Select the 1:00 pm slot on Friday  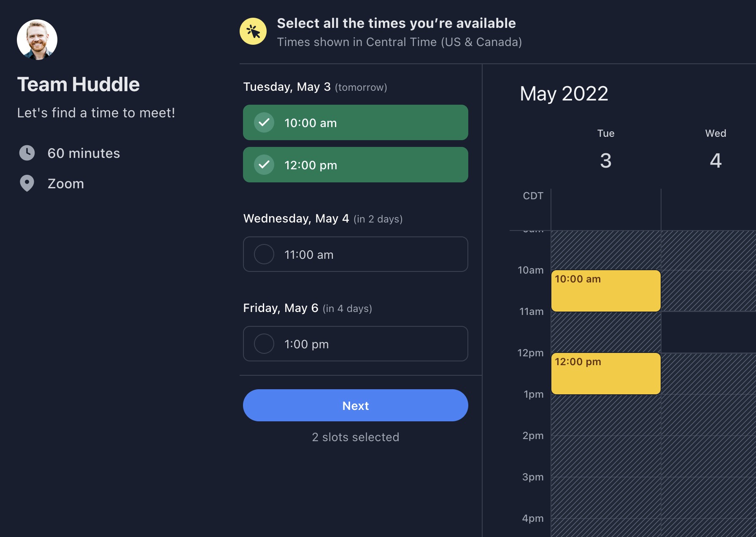pos(355,344)
